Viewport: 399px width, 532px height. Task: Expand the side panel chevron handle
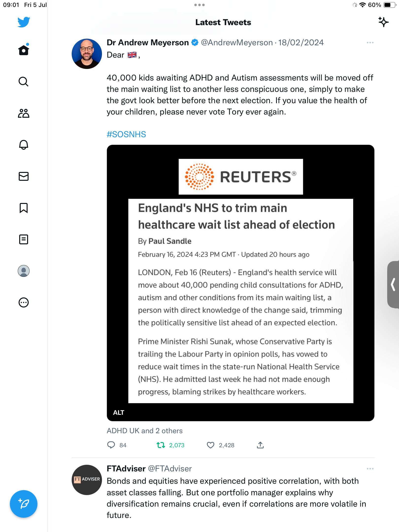(x=393, y=284)
